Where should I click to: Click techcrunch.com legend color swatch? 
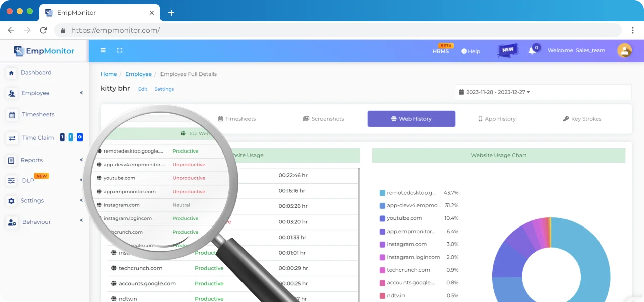coord(382,270)
